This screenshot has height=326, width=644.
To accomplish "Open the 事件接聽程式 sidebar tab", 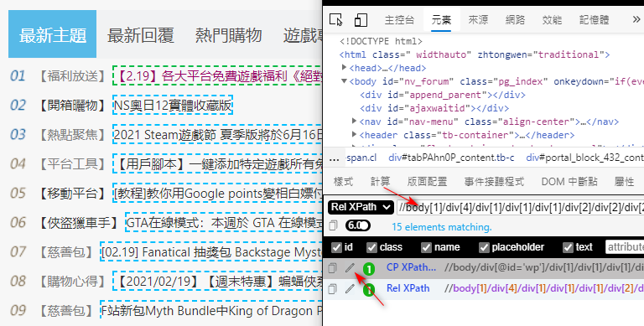I will point(494,182).
